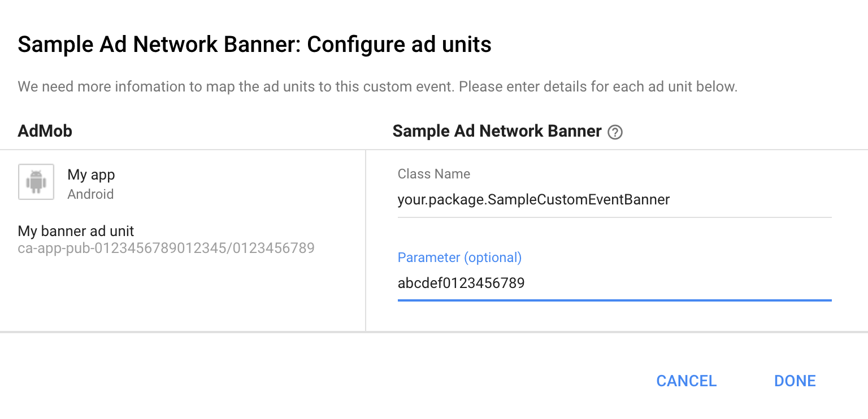Click the vertical divider between the two columns
The image size is (868, 419).
(x=366, y=240)
